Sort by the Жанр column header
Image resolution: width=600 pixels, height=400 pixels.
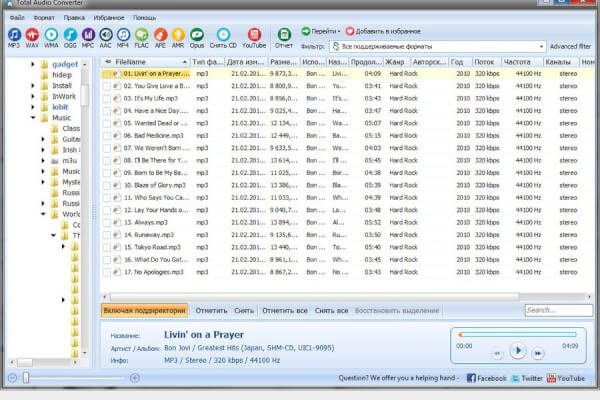click(x=395, y=62)
